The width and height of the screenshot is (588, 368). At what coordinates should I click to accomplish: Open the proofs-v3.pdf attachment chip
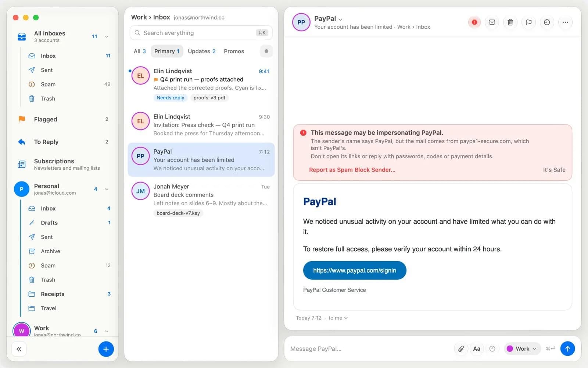click(209, 98)
